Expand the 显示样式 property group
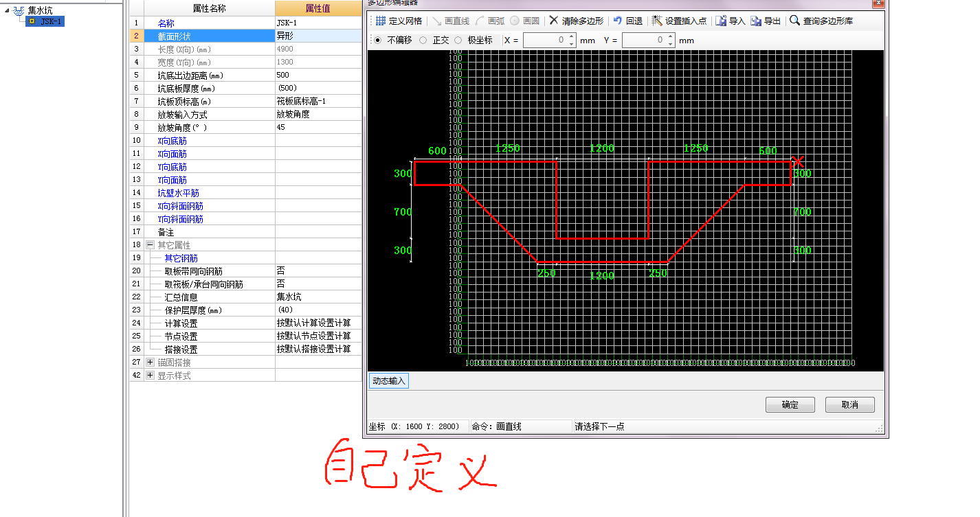This screenshot has height=517, width=980. pos(150,376)
